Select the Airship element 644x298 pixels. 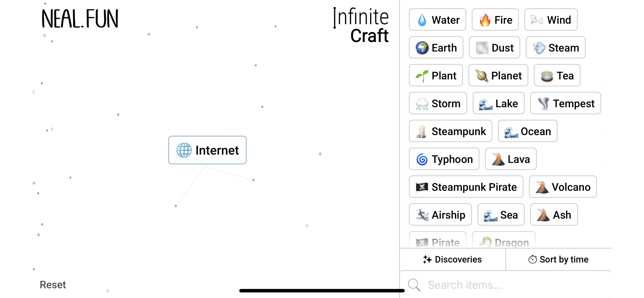click(x=440, y=215)
